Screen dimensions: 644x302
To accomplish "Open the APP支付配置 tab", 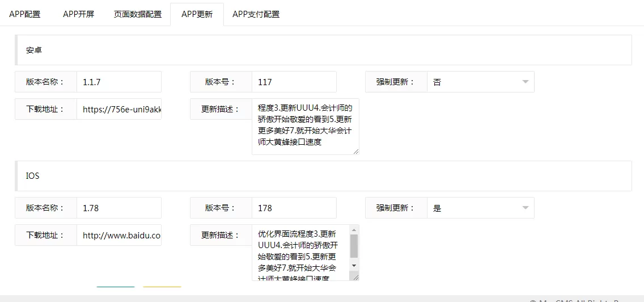I will 256,14.
